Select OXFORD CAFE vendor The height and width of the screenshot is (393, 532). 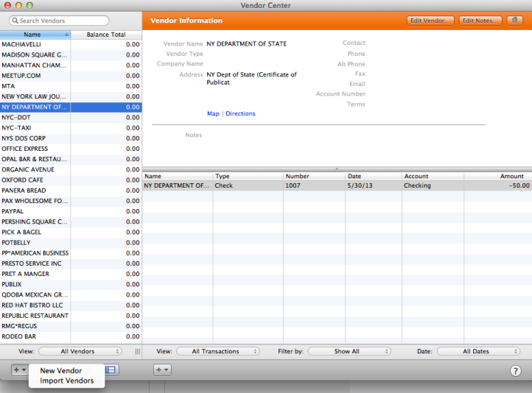[71, 180]
